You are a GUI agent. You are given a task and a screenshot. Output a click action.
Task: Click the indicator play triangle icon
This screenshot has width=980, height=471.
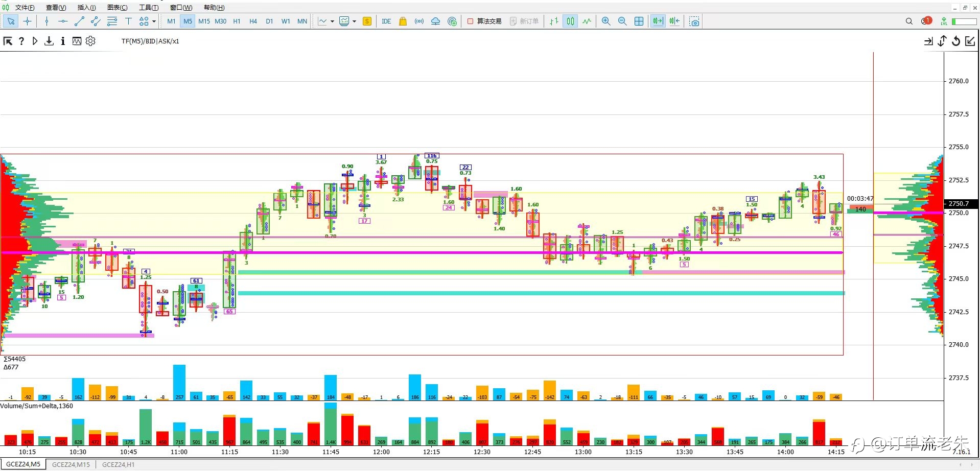[x=35, y=41]
